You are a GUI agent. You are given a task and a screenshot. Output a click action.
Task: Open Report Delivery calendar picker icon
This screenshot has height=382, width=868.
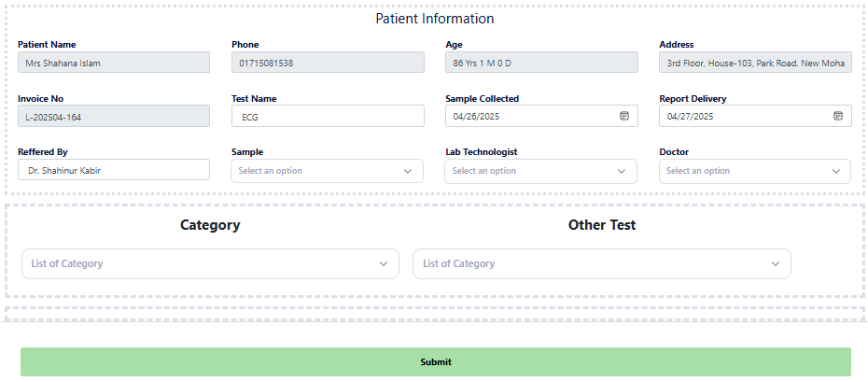(838, 117)
